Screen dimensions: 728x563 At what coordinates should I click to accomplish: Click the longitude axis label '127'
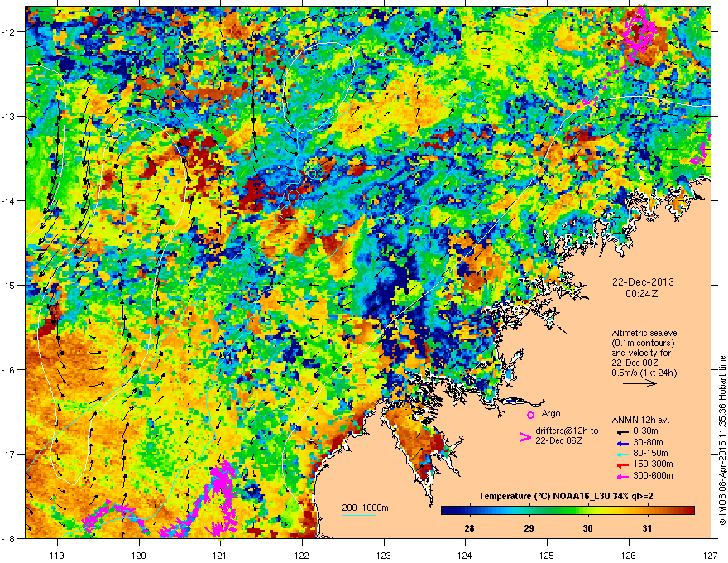pos(711,555)
